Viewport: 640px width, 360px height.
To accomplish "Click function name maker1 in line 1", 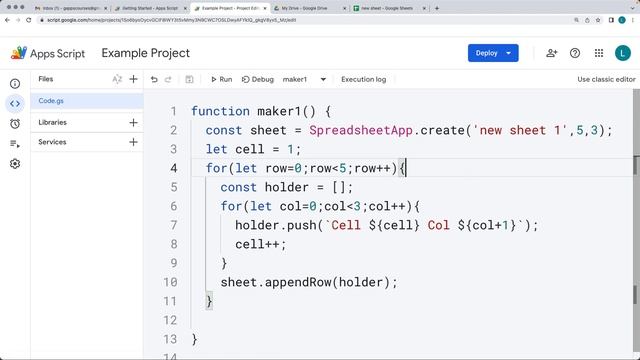I will (279, 111).
